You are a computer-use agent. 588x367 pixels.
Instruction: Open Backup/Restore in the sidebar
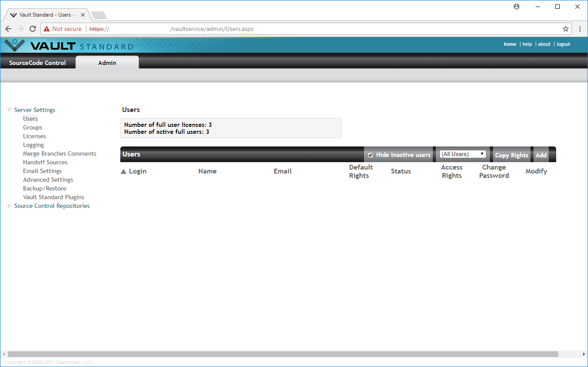click(45, 188)
